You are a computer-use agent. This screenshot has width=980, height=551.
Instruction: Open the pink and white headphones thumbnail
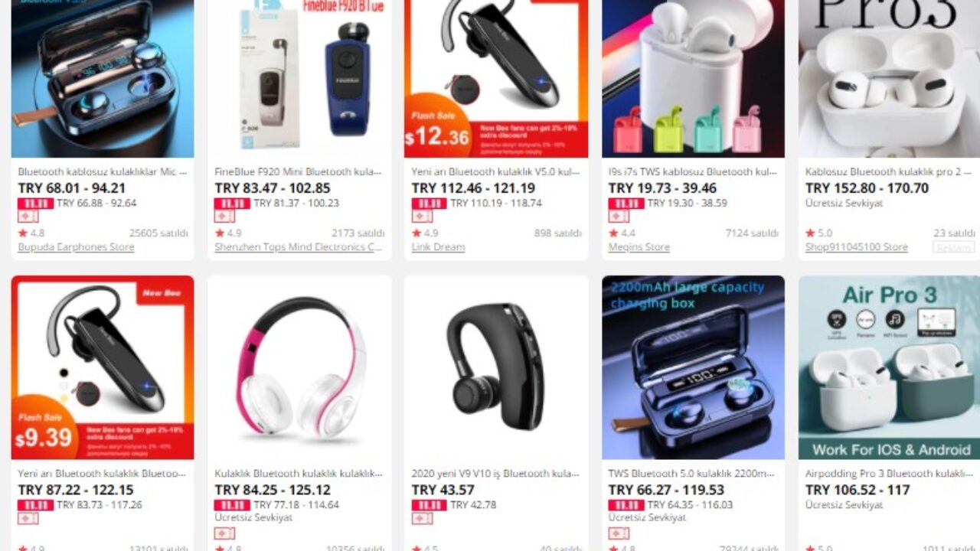point(299,367)
